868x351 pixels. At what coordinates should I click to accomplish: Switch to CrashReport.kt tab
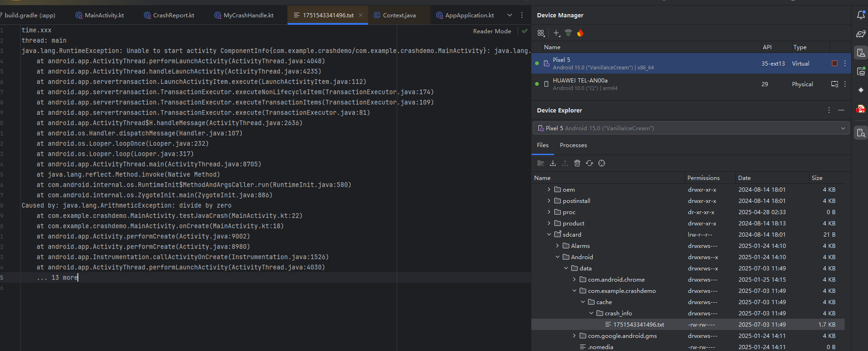tap(169, 15)
